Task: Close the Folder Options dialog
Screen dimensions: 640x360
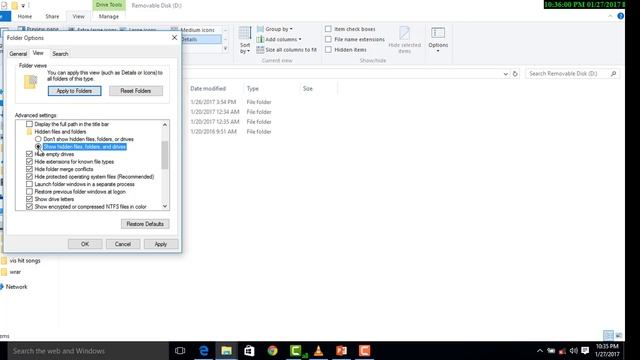Action: [174, 38]
